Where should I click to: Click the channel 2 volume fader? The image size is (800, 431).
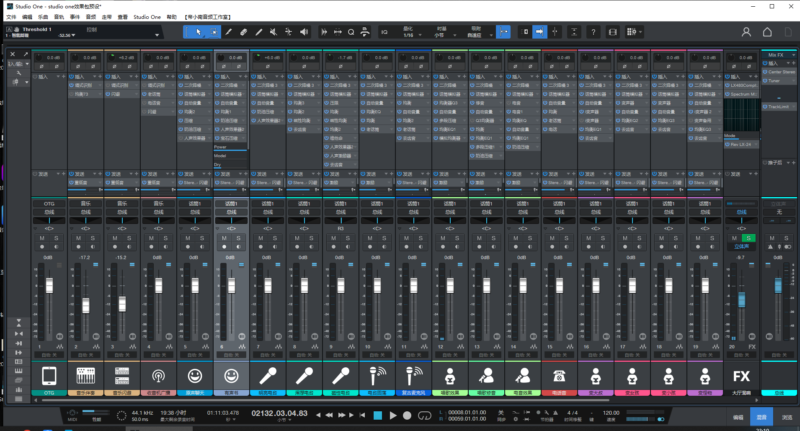pos(86,305)
